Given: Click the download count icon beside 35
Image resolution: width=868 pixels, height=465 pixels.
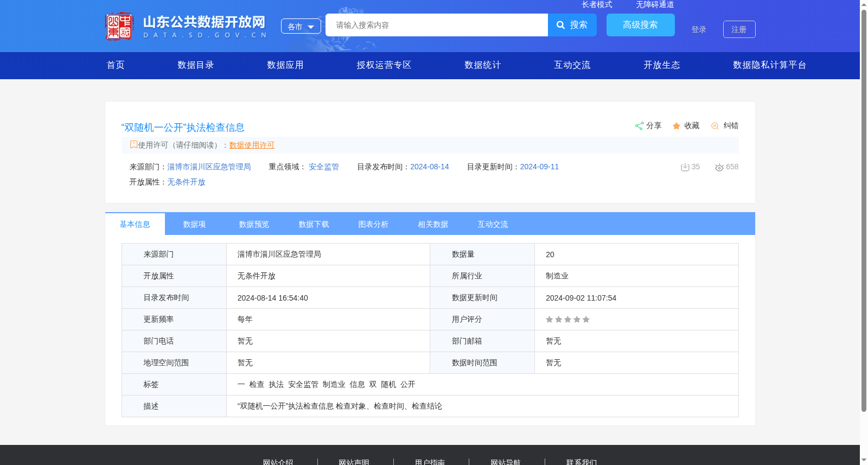Looking at the screenshot, I should [x=685, y=167].
